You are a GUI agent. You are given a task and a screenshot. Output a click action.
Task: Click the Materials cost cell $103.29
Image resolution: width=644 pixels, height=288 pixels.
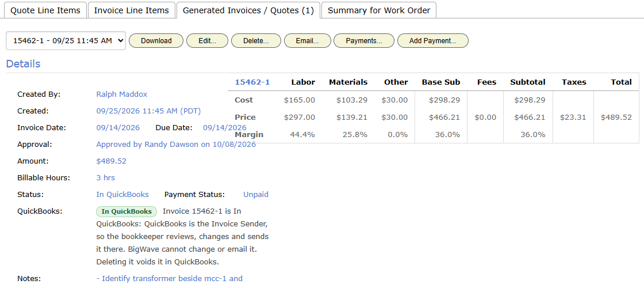(x=351, y=100)
